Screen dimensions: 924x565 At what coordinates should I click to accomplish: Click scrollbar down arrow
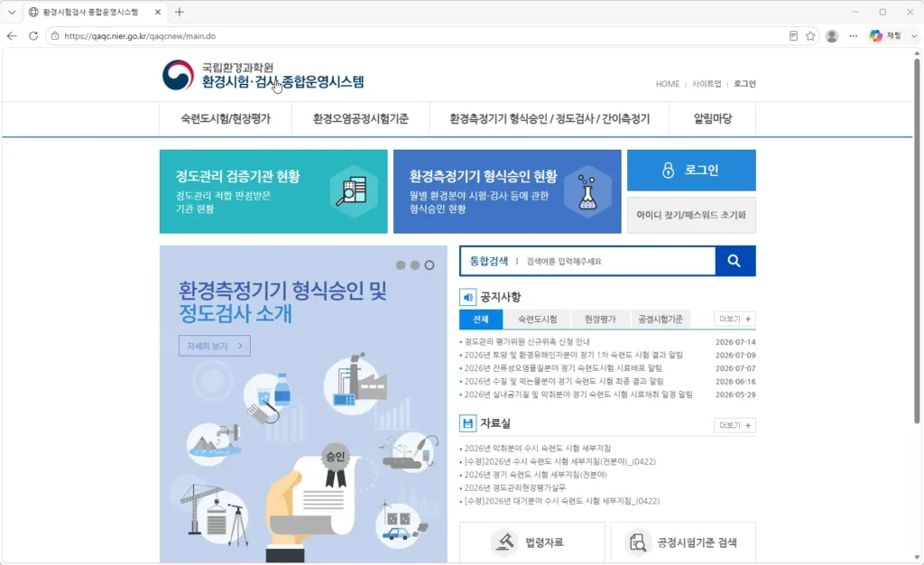(917, 558)
